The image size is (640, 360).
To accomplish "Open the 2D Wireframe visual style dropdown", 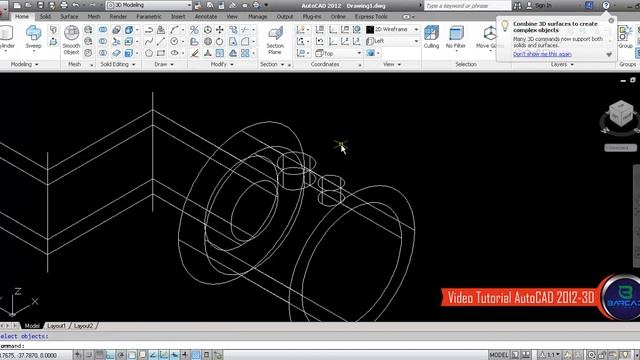I will click(x=392, y=29).
